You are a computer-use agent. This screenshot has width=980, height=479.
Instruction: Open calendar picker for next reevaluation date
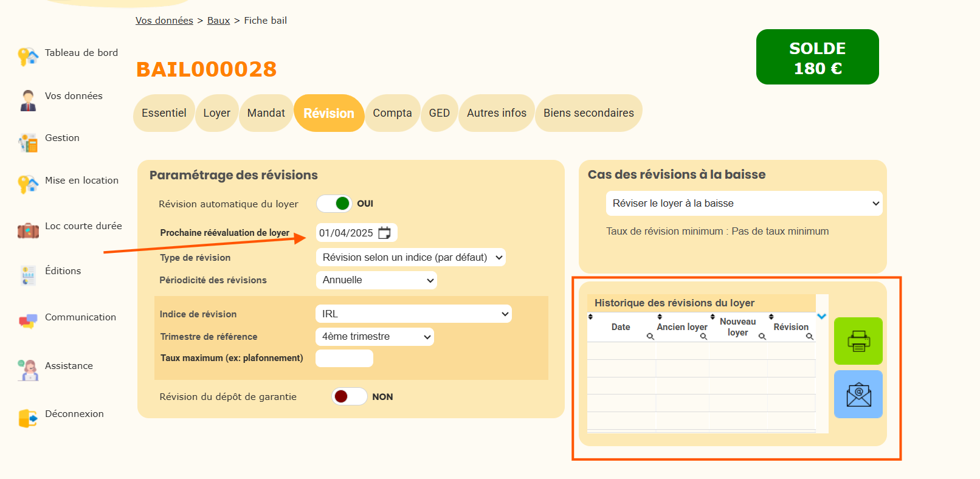click(385, 233)
